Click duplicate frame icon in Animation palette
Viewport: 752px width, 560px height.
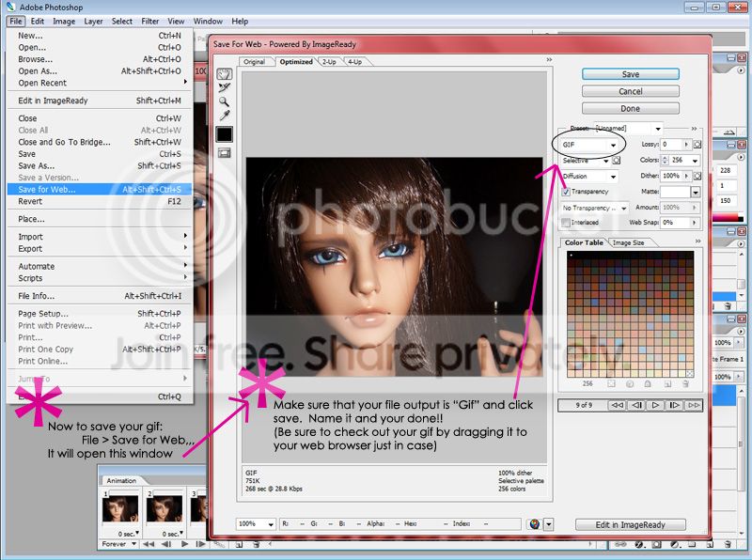coord(239,544)
